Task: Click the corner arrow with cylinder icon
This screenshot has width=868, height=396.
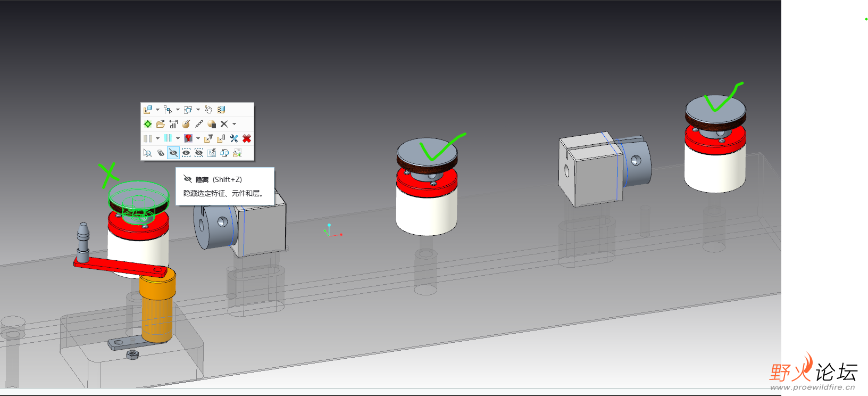Action: pyautogui.click(x=221, y=138)
